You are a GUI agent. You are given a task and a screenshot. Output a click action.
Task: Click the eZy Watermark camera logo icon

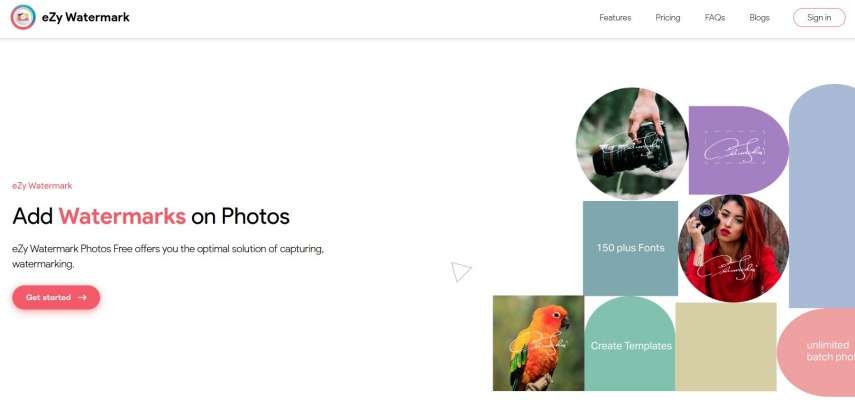click(x=23, y=17)
